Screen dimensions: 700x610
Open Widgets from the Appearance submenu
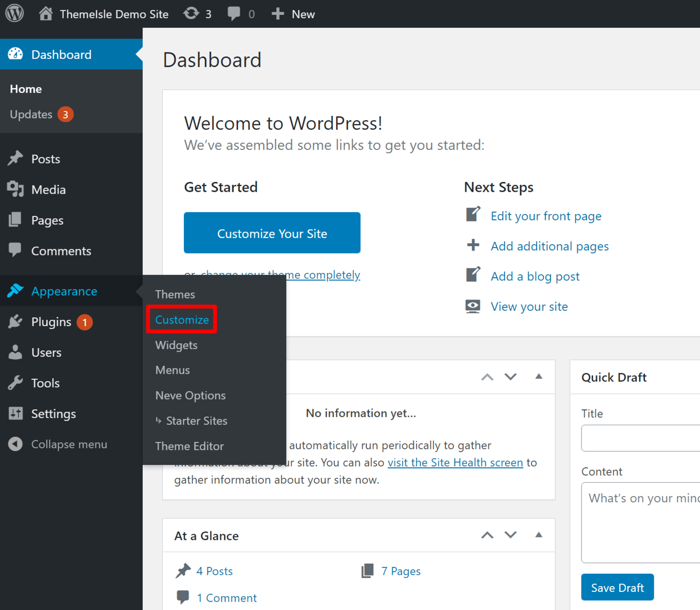click(x=176, y=345)
